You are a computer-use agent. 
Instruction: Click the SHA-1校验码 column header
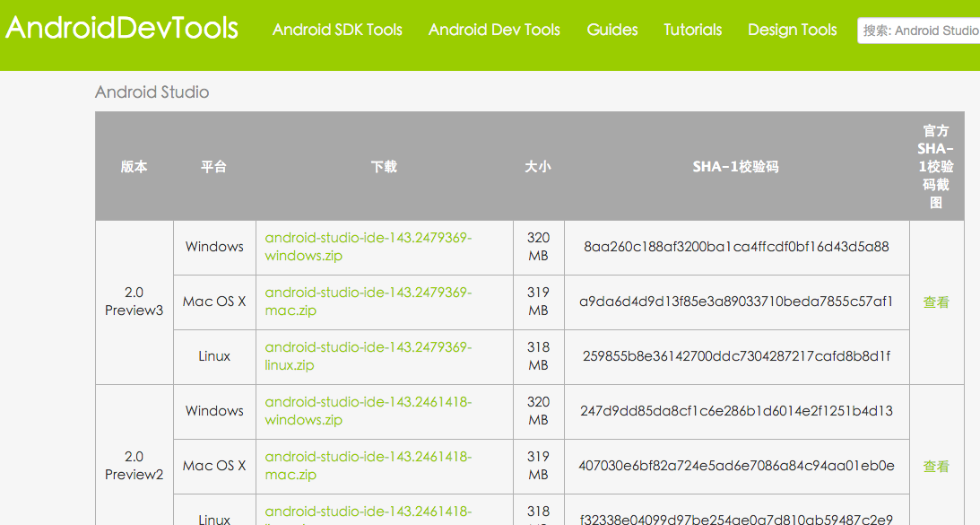point(735,166)
